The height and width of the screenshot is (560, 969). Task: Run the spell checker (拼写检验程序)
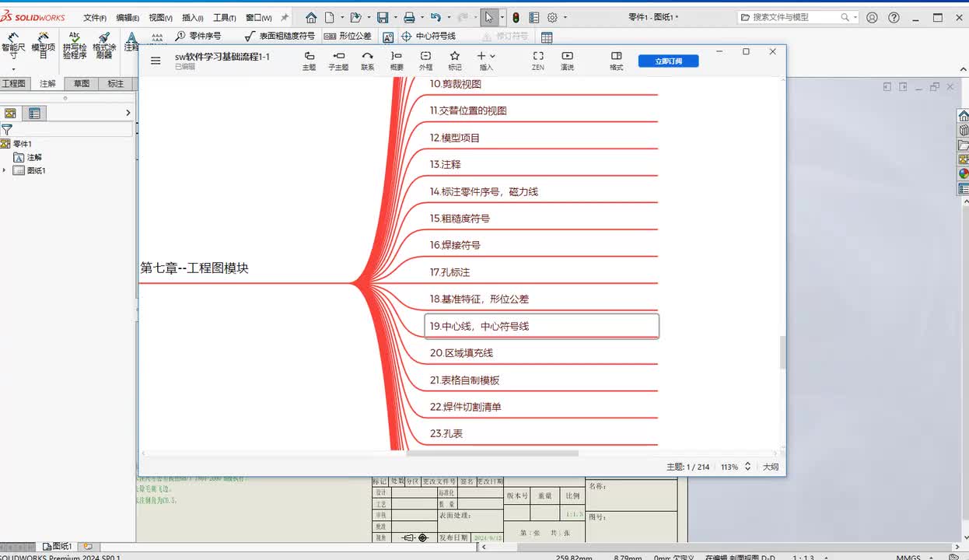tap(75, 46)
